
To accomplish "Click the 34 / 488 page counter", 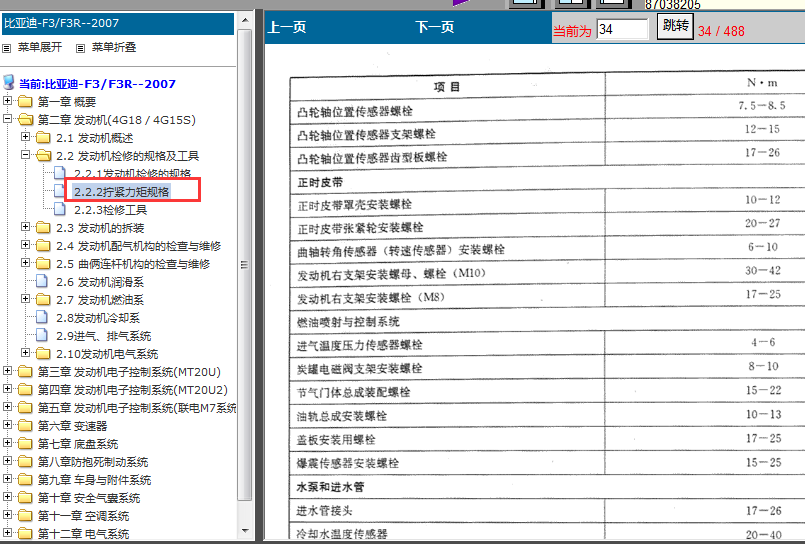I will click(x=721, y=31).
